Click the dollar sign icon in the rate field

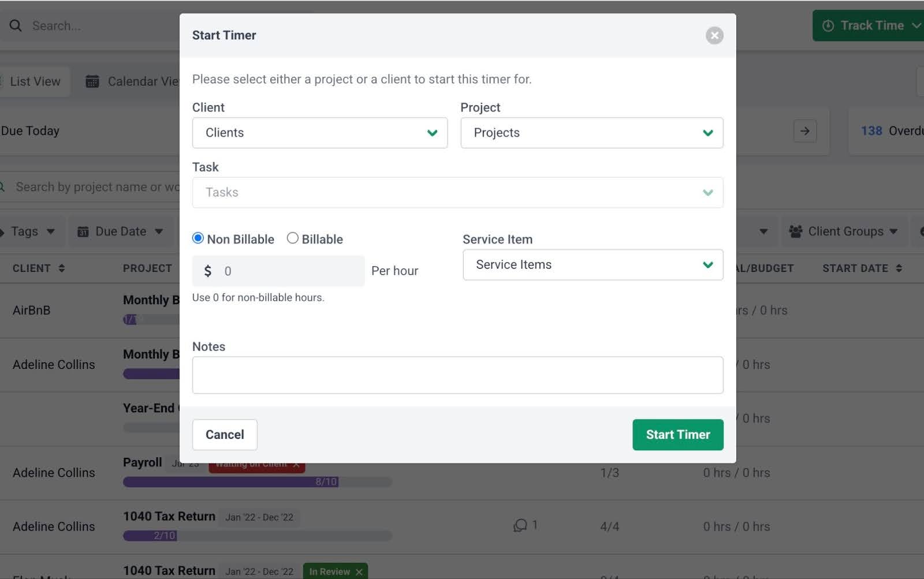(208, 271)
